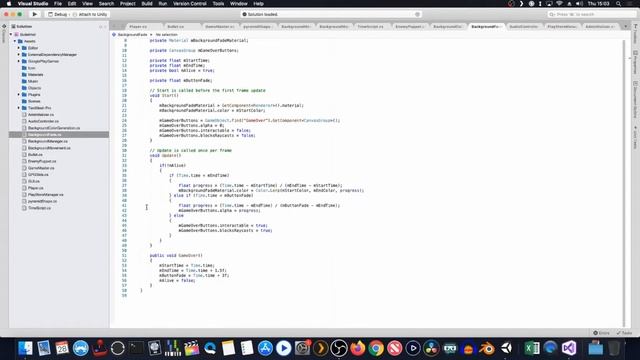The width and height of the screenshot is (640, 360).
Task: Open the View menu
Action: click(x=87, y=4)
